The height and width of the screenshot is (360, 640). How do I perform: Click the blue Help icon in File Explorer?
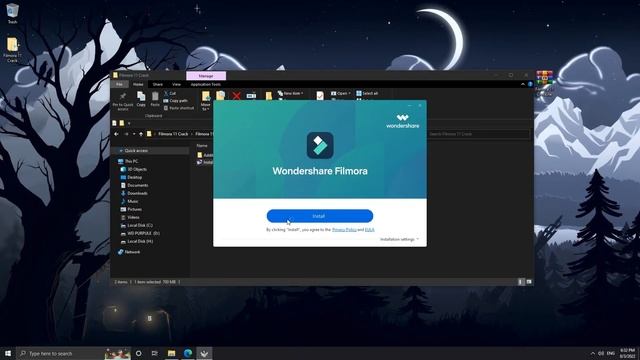(x=530, y=84)
